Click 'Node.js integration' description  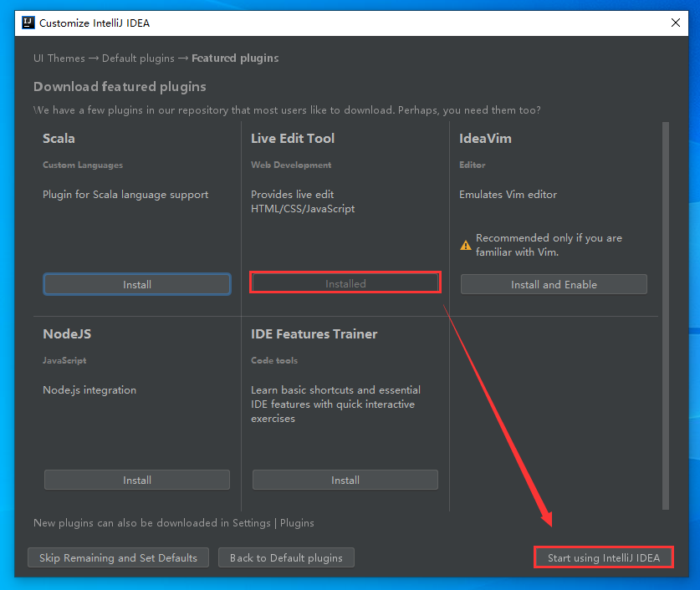pyautogui.click(x=89, y=390)
